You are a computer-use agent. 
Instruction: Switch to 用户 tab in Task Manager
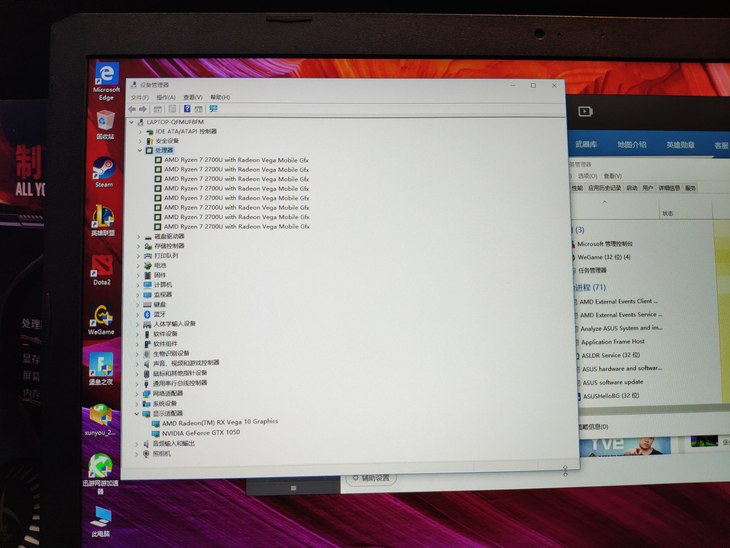click(x=648, y=188)
